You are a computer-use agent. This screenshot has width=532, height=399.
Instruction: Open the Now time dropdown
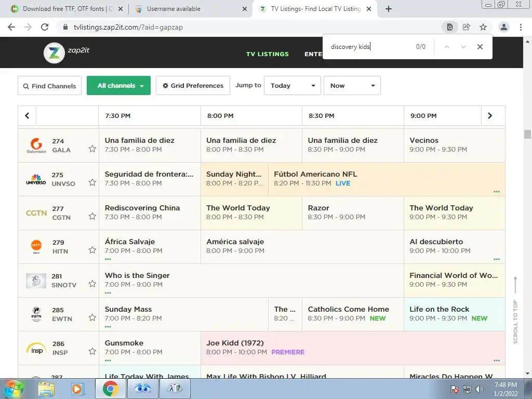tap(352, 86)
